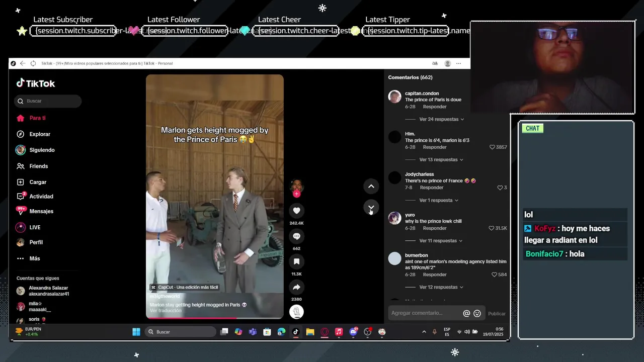Reply to yuro's comment

[x=435, y=228]
